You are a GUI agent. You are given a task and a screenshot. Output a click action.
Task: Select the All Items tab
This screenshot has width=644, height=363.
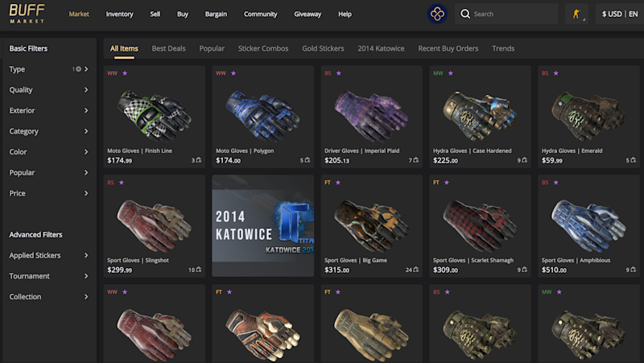124,48
